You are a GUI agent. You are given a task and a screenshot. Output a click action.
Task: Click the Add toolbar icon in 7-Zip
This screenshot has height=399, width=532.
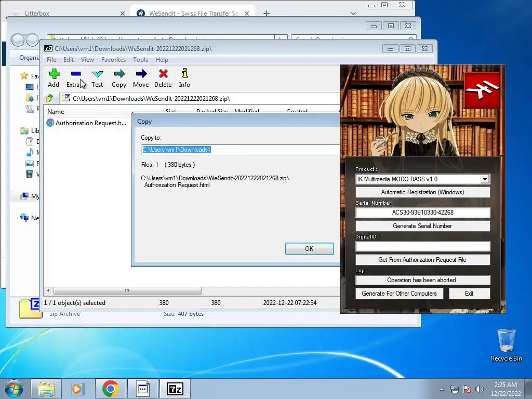54,78
